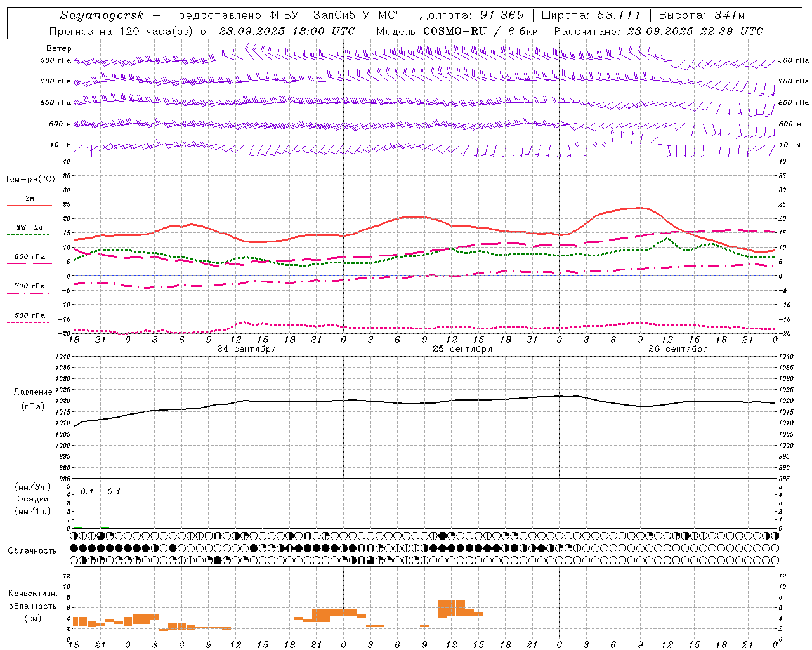Click the 'Рассчитано: 23.09.2025 22:39 UTC' timestamp

pos(658,31)
